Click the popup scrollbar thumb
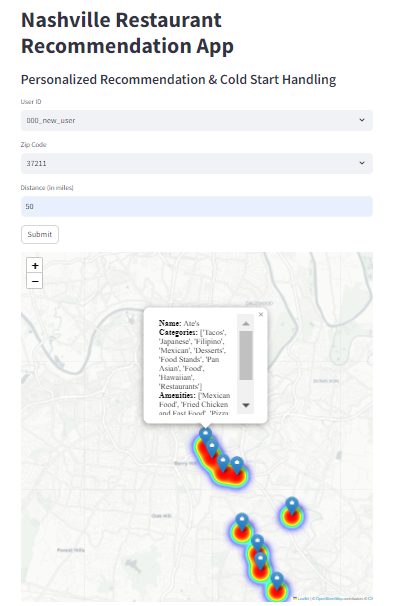 246,356
